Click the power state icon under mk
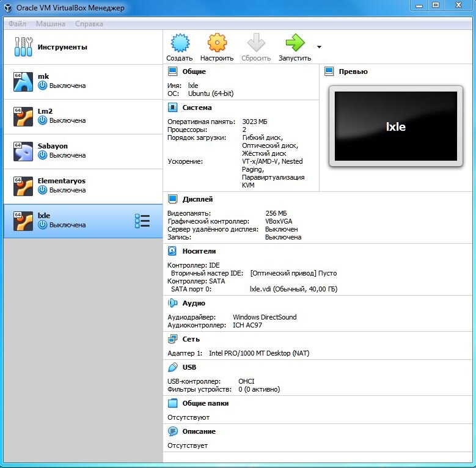This screenshot has width=476, height=468. [x=43, y=86]
